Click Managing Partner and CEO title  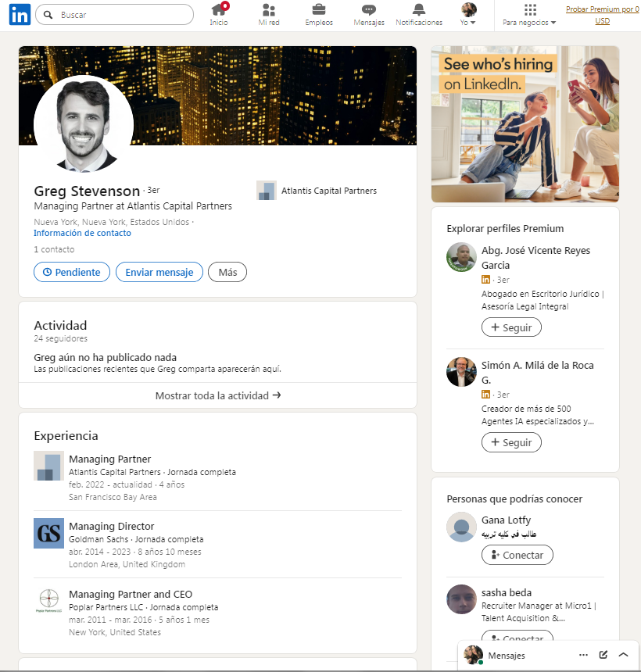[131, 595]
